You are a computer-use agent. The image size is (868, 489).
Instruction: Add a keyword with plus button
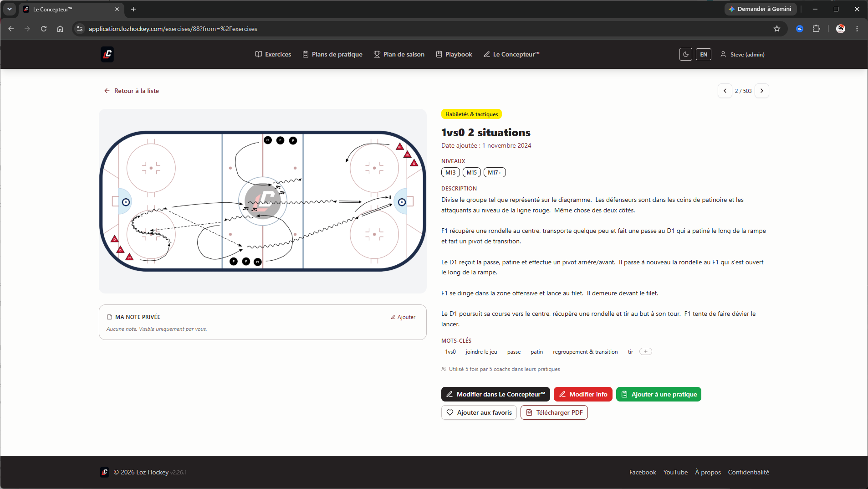(646, 351)
